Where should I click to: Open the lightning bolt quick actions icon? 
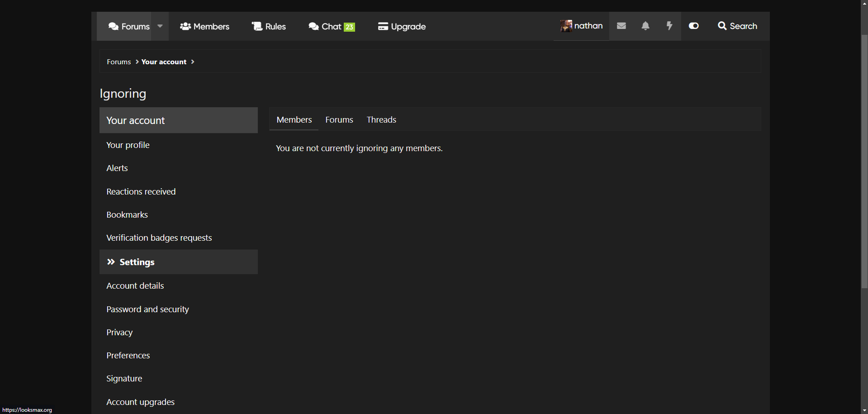tap(669, 26)
